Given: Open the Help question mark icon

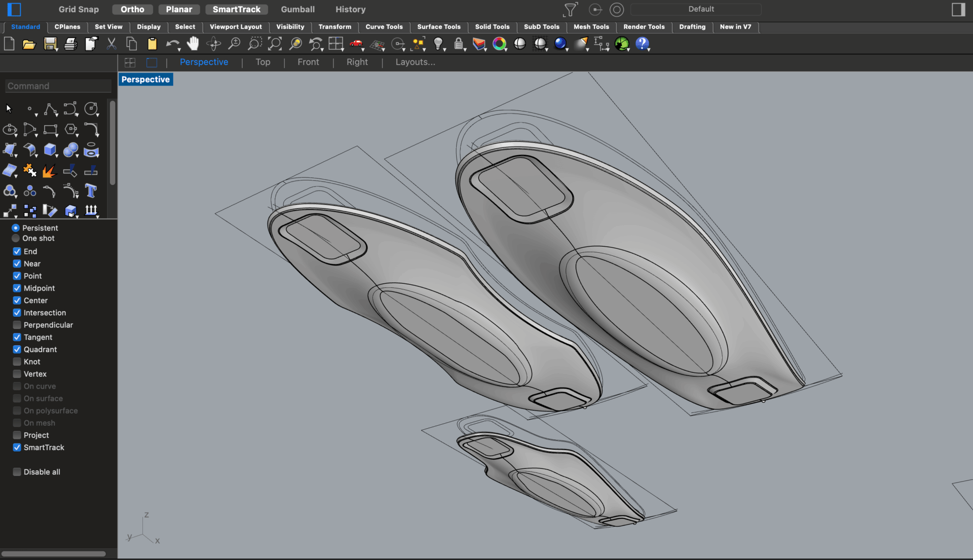Looking at the screenshot, I should click(x=642, y=44).
